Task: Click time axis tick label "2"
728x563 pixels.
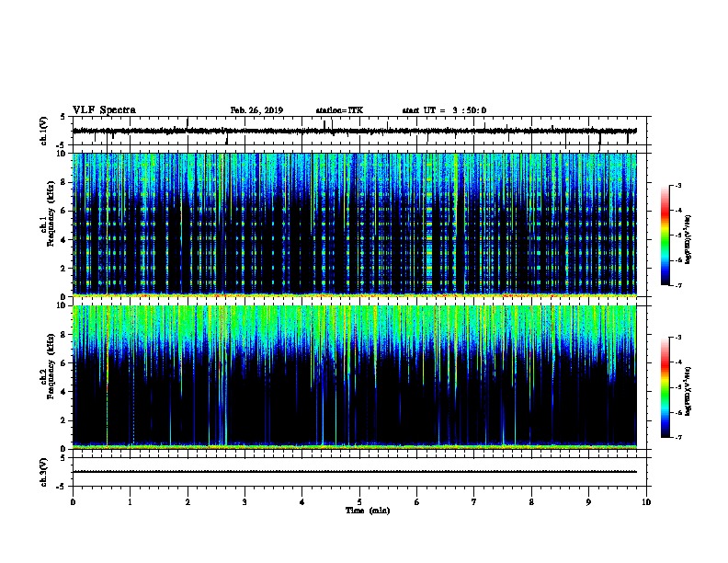Action: tap(188, 502)
